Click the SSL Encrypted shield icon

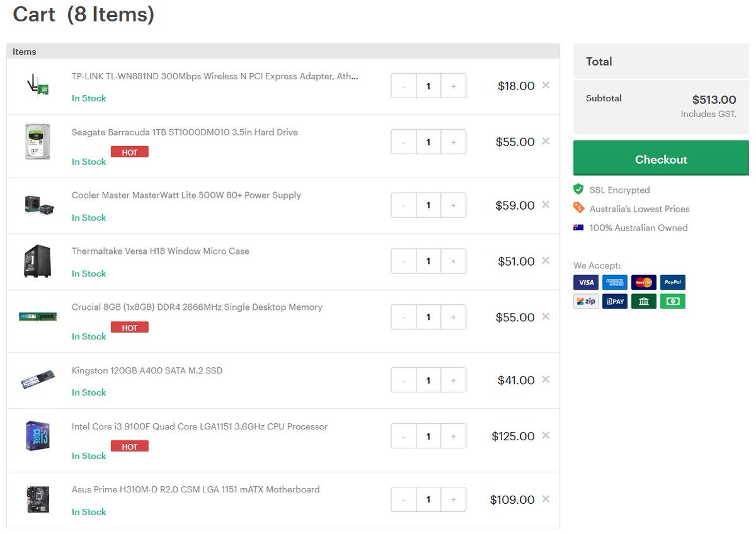click(x=578, y=189)
